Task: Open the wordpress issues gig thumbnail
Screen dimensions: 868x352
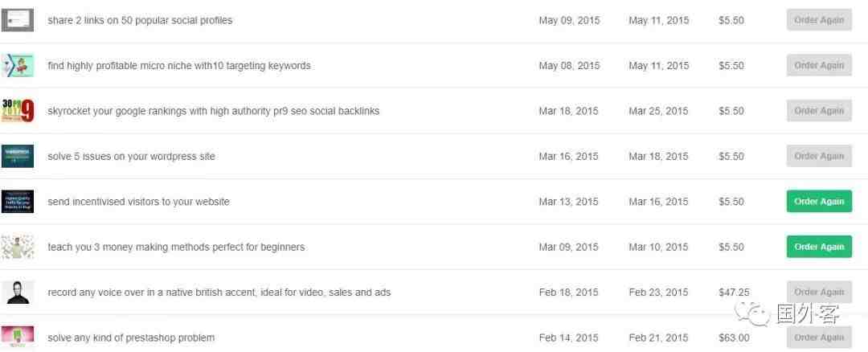Action: click(x=17, y=156)
